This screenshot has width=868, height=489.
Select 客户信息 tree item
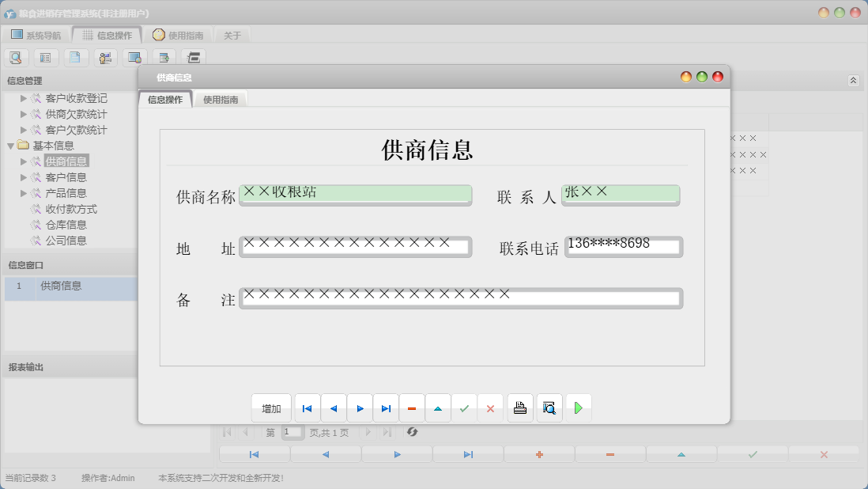click(66, 177)
